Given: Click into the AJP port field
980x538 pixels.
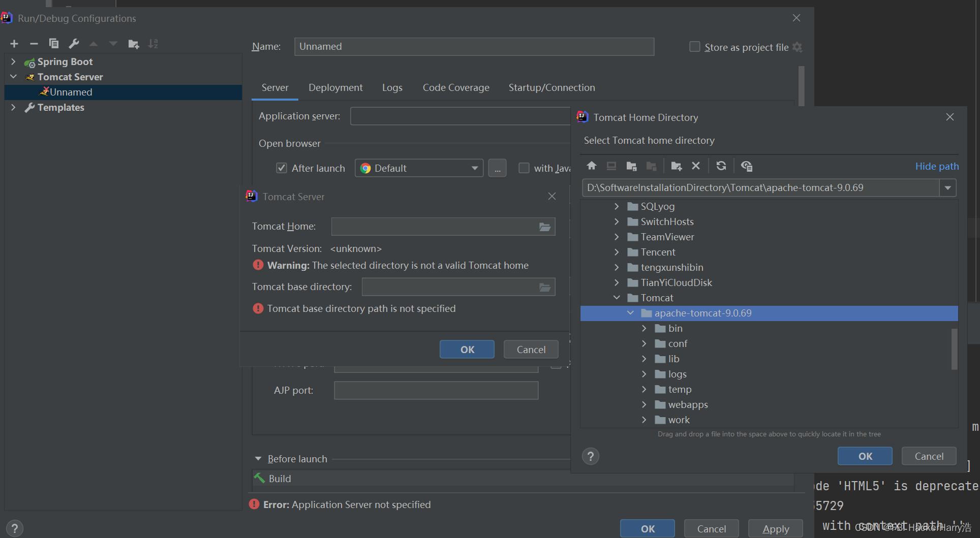Looking at the screenshot, I should click(436, 390).
